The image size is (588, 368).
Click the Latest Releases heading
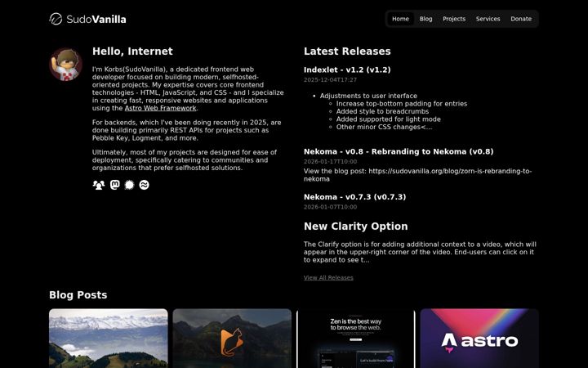coord(347,52)
